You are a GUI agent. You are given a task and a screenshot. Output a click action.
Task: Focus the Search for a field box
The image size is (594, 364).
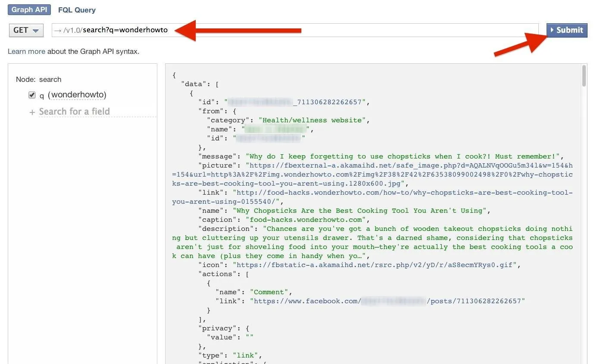(x=97, y=112)
